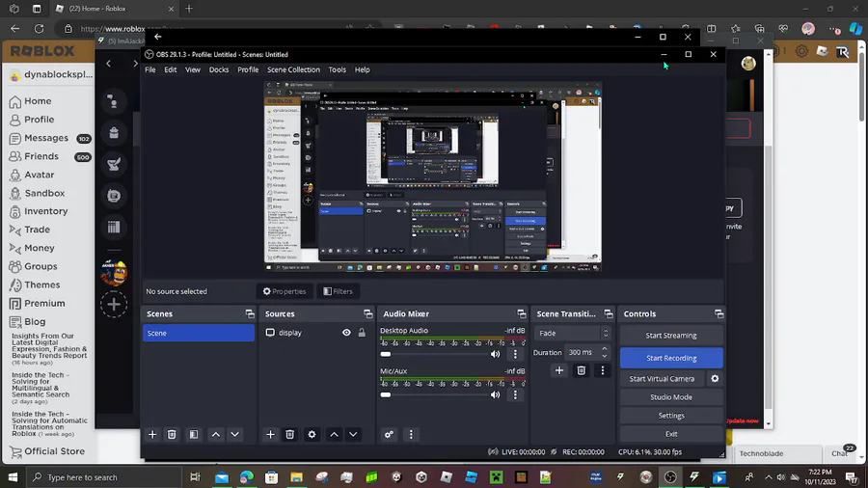Pop out the Scenes dock panel

click(x=250, y=313)
